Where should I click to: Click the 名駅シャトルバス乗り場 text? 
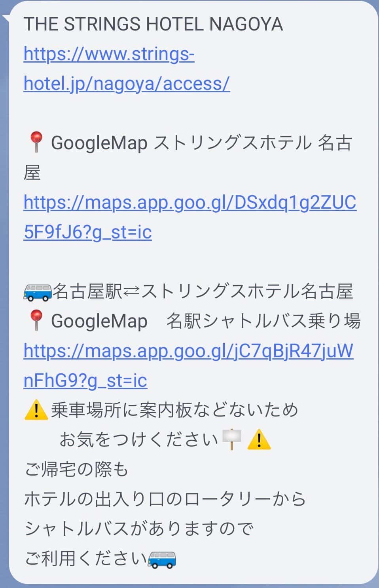[x=263, y=321]
